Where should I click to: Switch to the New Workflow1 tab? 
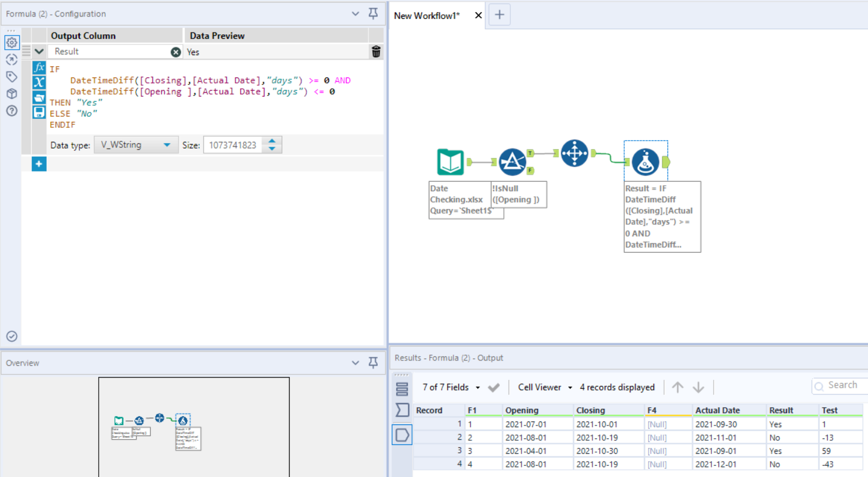(427, 15)
